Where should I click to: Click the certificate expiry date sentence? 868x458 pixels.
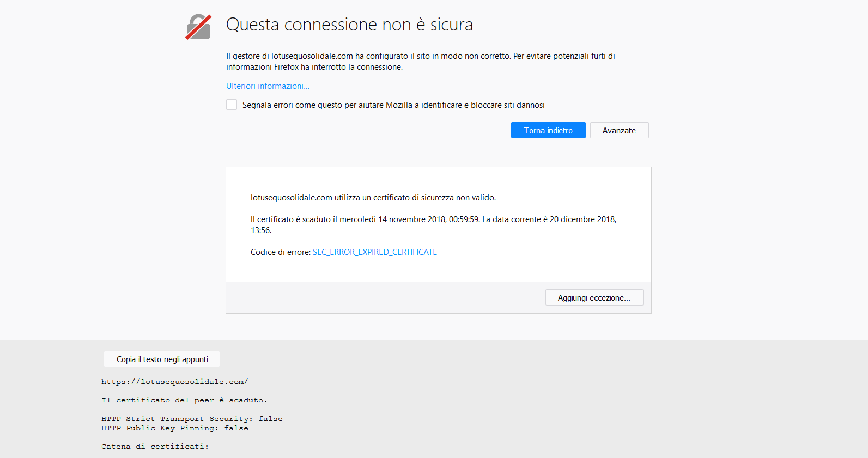(x=433, y=225)
